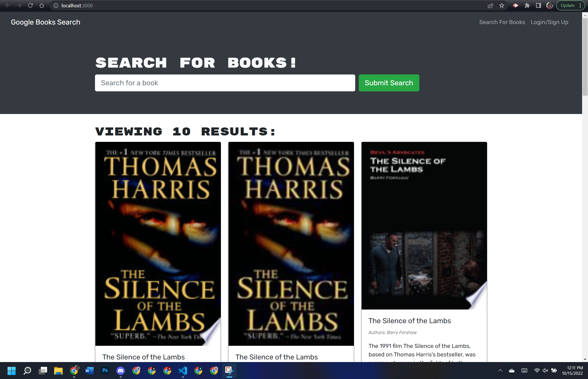Click the Google Books Search brand link
Image resolution: width=588 pixels, height=379 pixels.
point(45,22)
